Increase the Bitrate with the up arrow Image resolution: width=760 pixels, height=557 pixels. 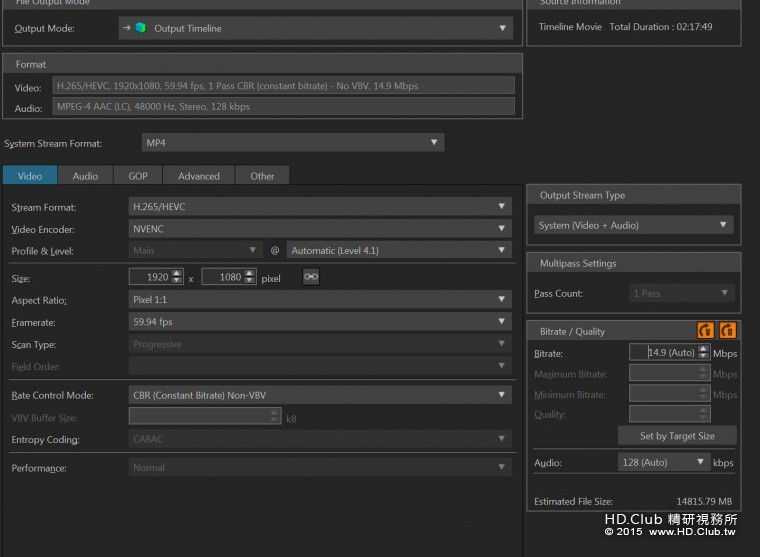pos(703,349)
